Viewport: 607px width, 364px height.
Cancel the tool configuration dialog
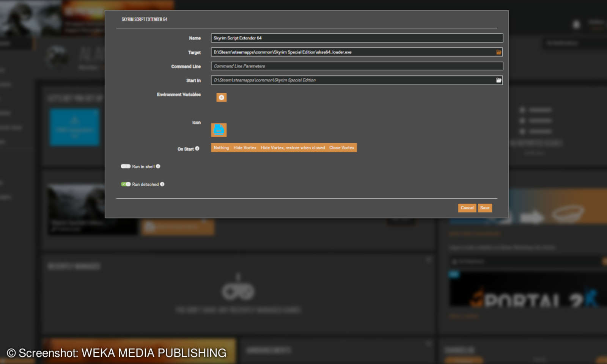(467, 208)
